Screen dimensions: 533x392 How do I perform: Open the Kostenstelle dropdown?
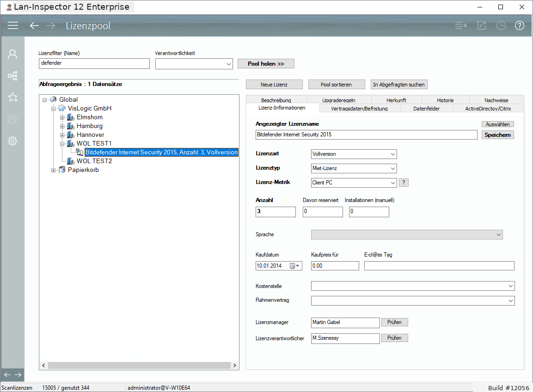point(510,286)
